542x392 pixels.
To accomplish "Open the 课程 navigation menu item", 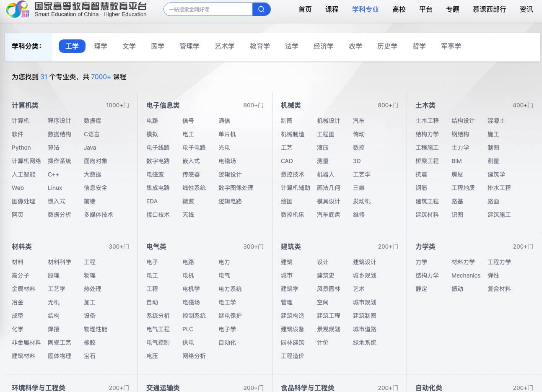I will (x=332, y=9).
